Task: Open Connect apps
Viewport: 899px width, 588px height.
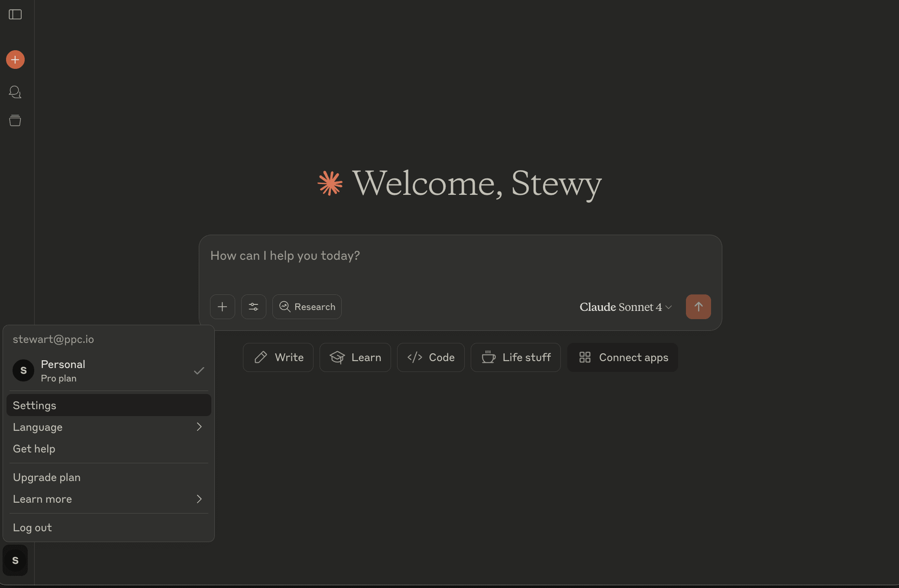Action: 623,357
